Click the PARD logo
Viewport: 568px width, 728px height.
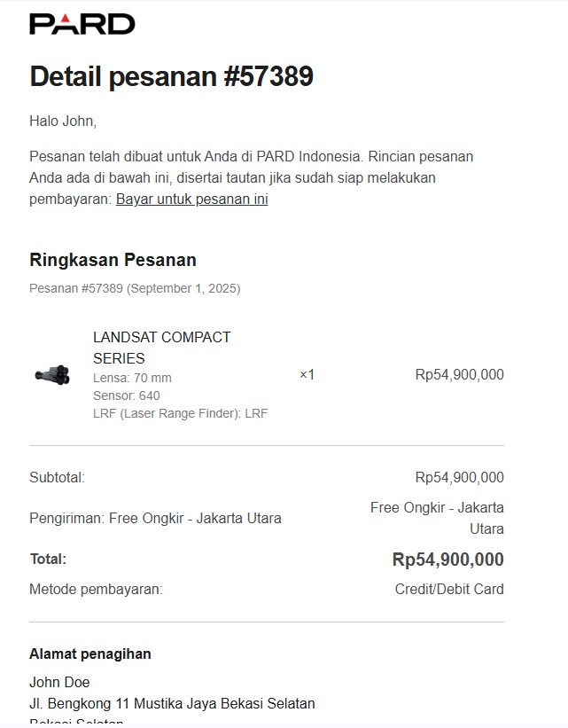82,24
